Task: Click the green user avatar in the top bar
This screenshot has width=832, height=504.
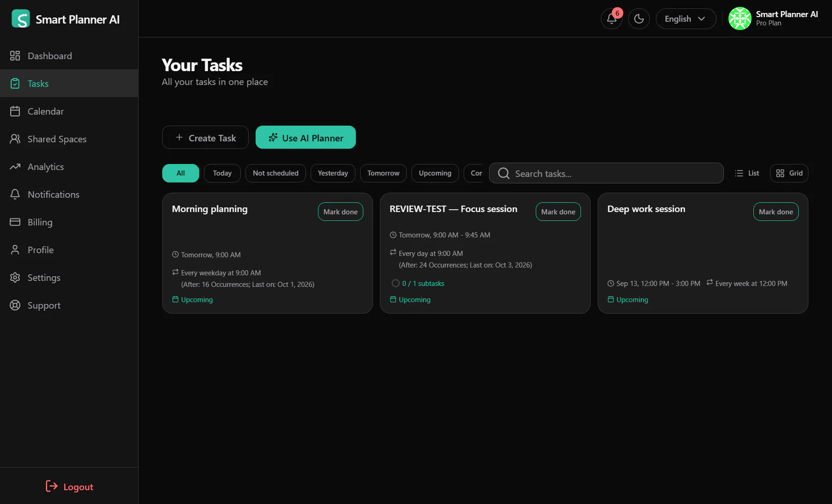Action: coord(740,19)
